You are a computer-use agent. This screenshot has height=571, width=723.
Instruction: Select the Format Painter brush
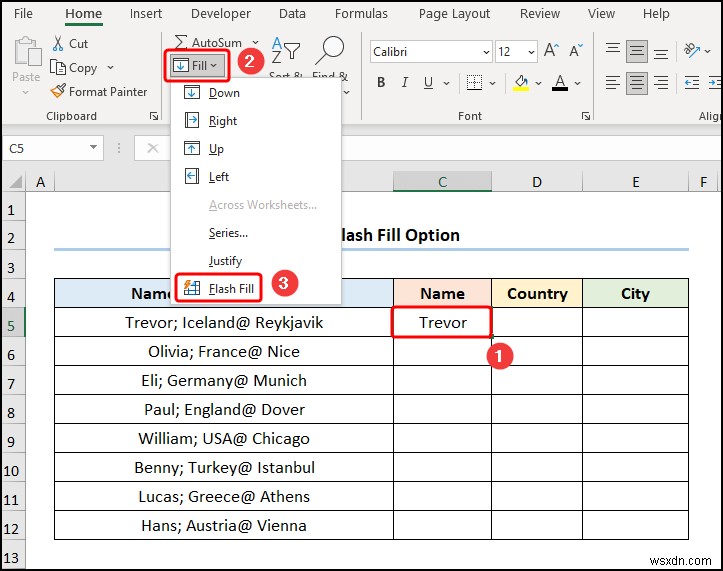58,91
